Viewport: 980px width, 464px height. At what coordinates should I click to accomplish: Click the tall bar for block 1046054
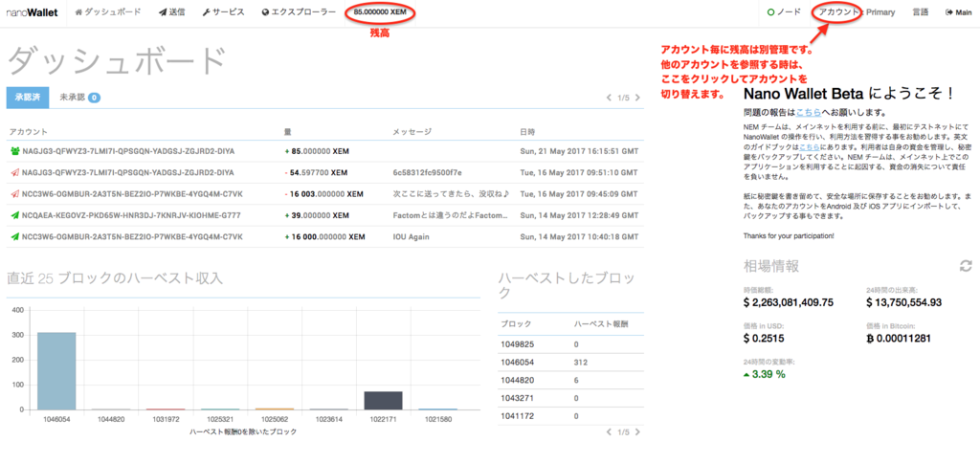[x=56, y=371]
